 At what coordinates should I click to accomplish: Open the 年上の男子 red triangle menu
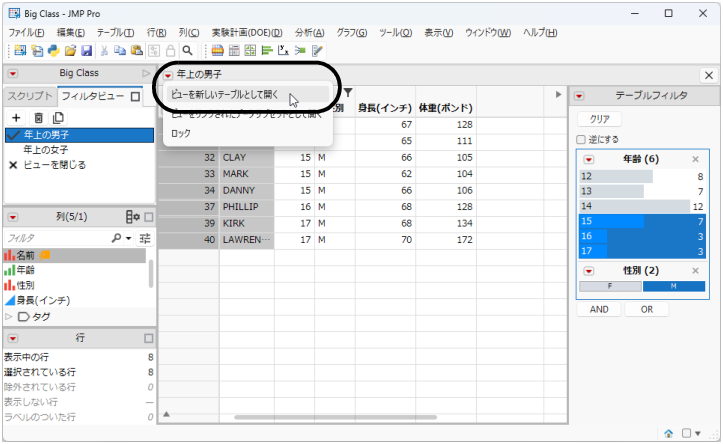(x=168, y=75)
